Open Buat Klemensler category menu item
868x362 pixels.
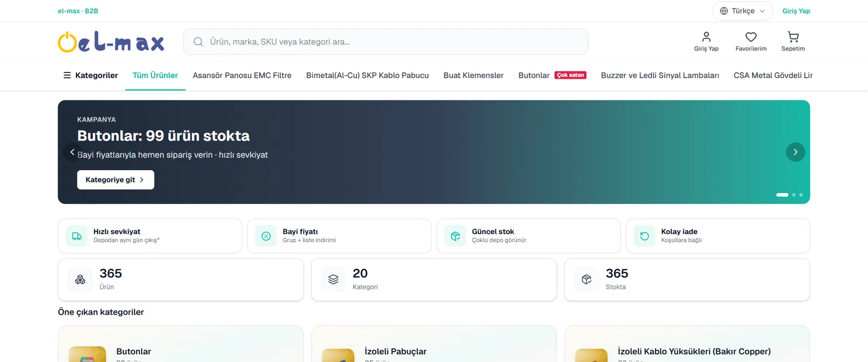pyautogui.click(x=474, y=75)
